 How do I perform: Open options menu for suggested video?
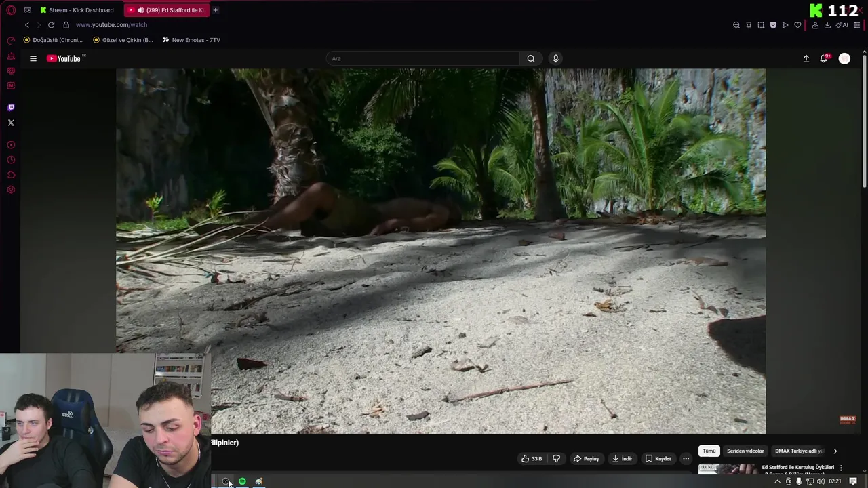tap(841, 468)
